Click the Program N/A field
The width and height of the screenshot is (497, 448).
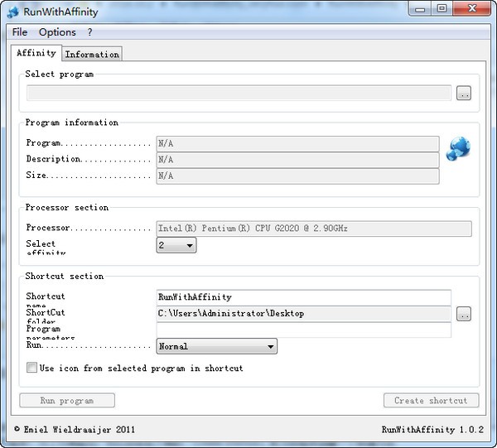click(x=297, y=144)
